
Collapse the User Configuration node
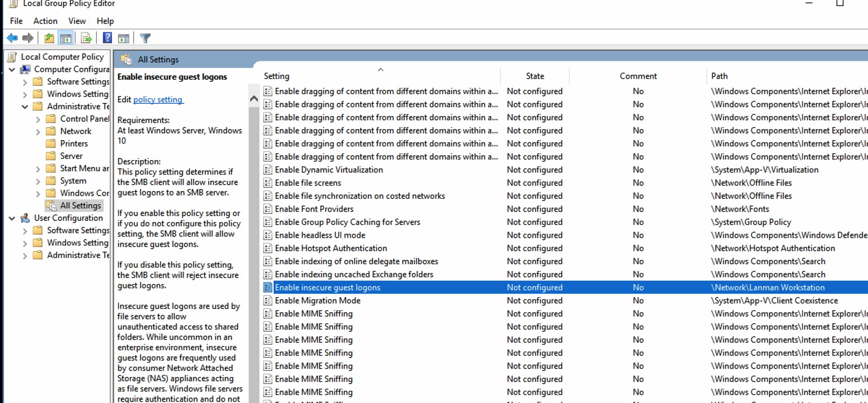click(x=12, y=218)
